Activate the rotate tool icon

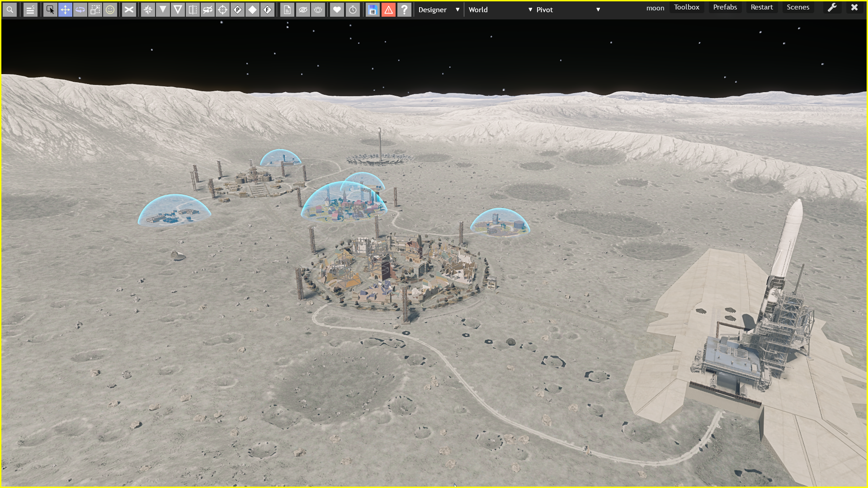[x=80, y=9]
